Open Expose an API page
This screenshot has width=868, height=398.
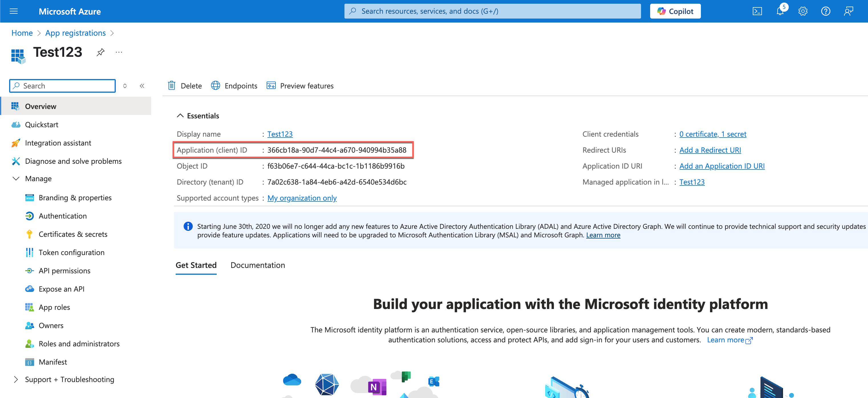61,289
